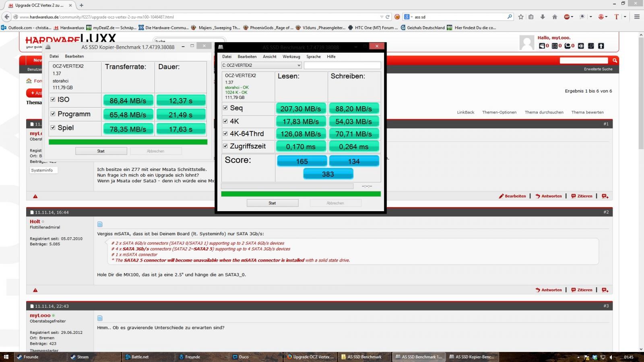Click the browser back arrow button
The image size is (644, 362).
pyautogui.click(x=6, y=17)
